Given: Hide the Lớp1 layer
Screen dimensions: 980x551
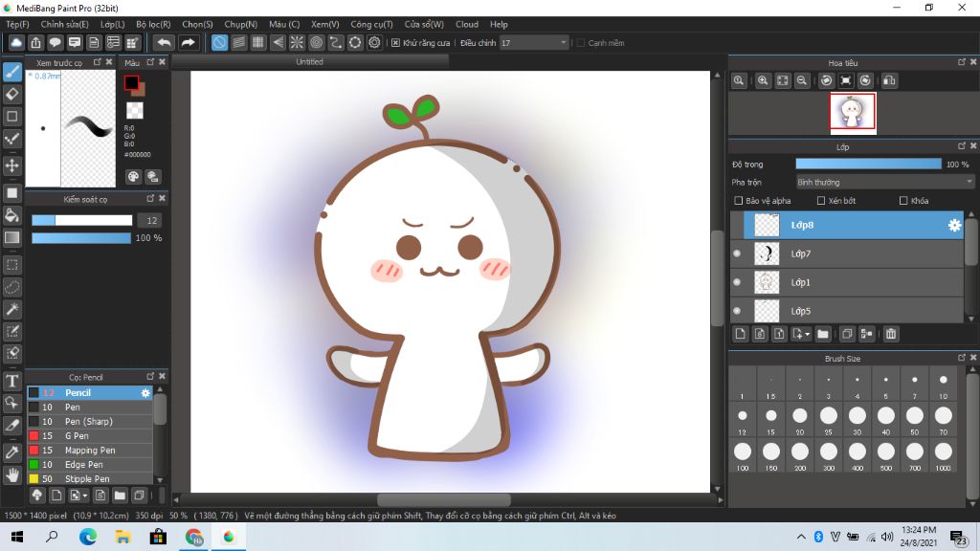Looking at the screenshot, I should click(x=737, y=282).
